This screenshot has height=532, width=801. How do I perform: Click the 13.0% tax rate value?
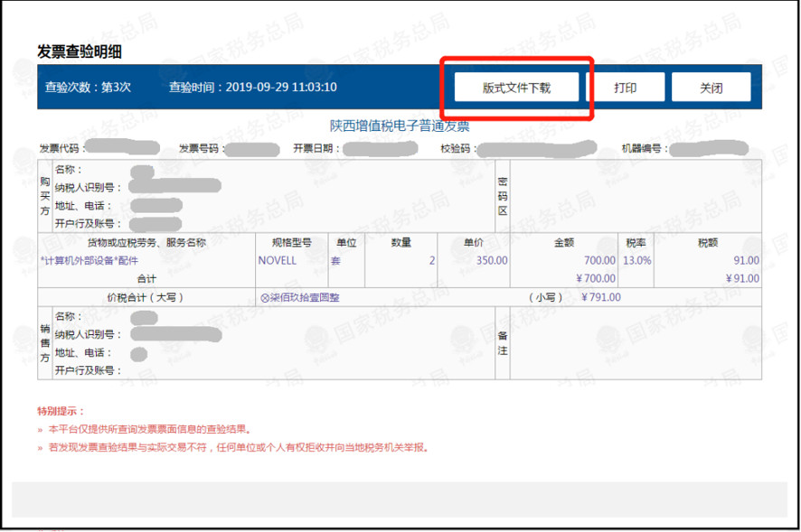point(638,260)
